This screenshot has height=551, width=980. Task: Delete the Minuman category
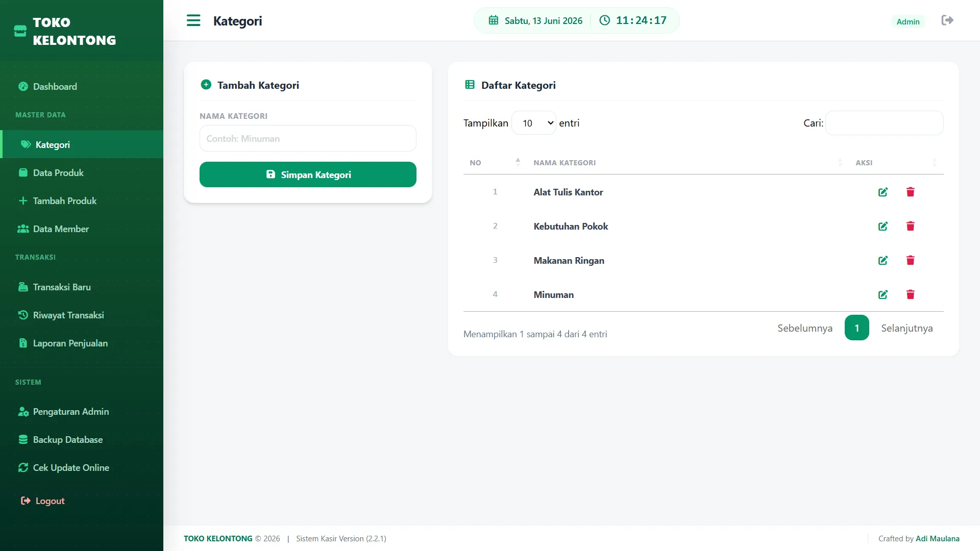(910, 294)
